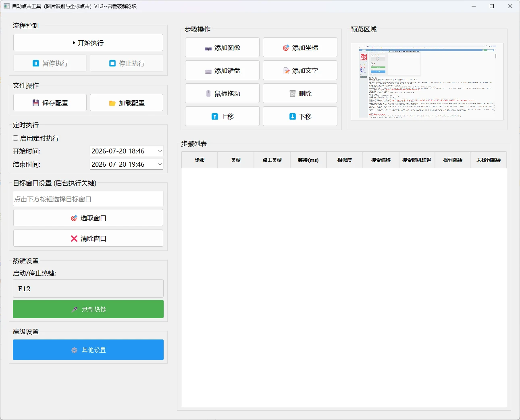Click the 添加文字 document icon
Viewport: 520px width, 420px height.
click(x=286, y=70)
